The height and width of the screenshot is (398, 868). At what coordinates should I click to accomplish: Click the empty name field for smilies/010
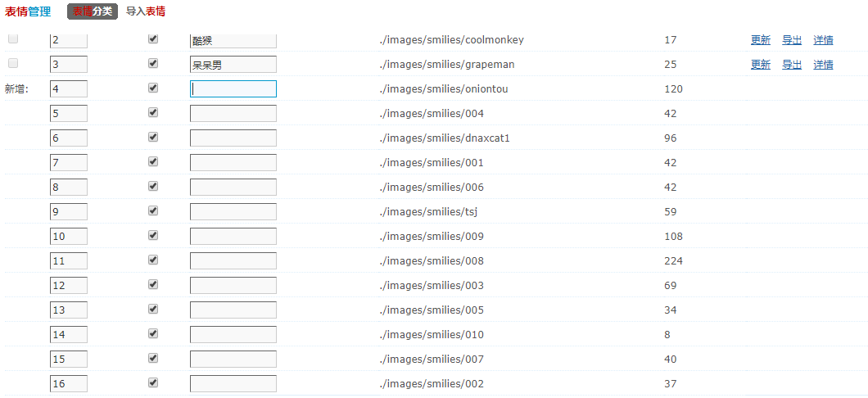point(233,334)
